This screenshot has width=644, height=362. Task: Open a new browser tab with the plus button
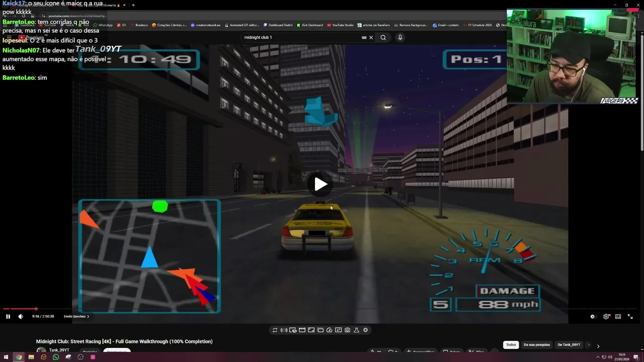click(133, 5)
